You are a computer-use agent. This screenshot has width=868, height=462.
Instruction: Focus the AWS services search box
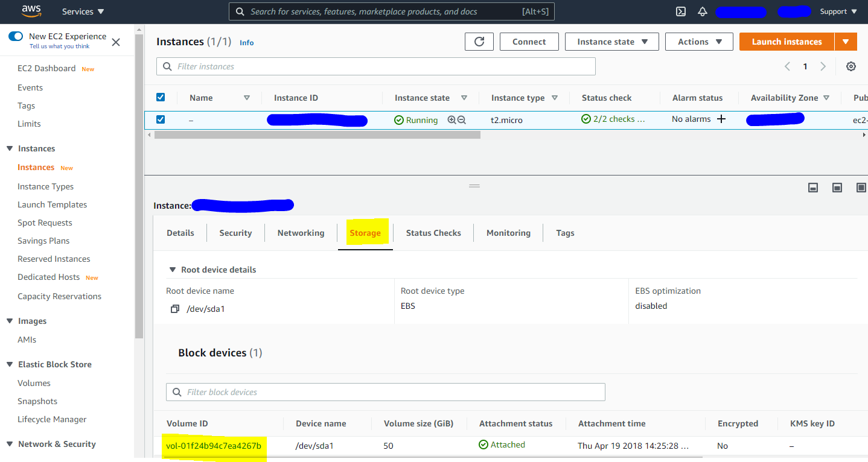coord(392,11)
